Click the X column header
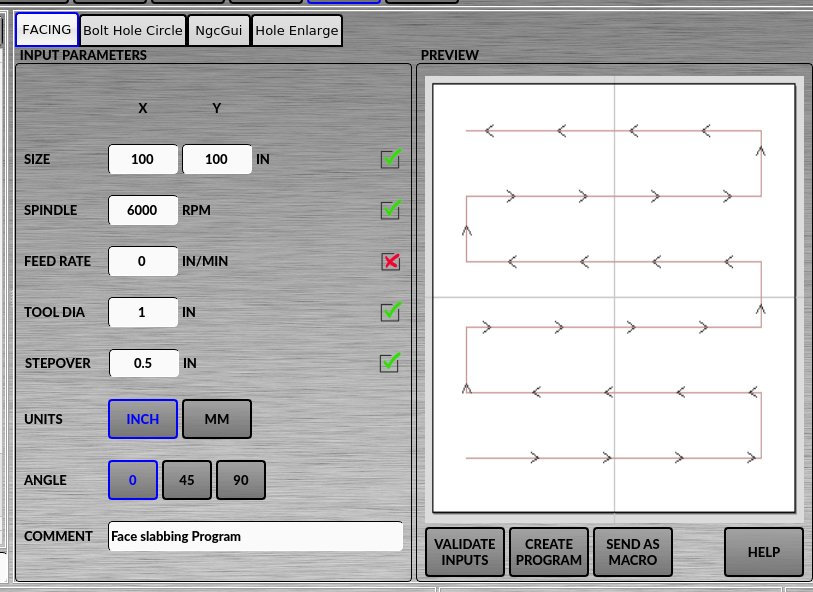Viewport: 813px width, 592px height. pyautogui.click(x=143, y=108)
